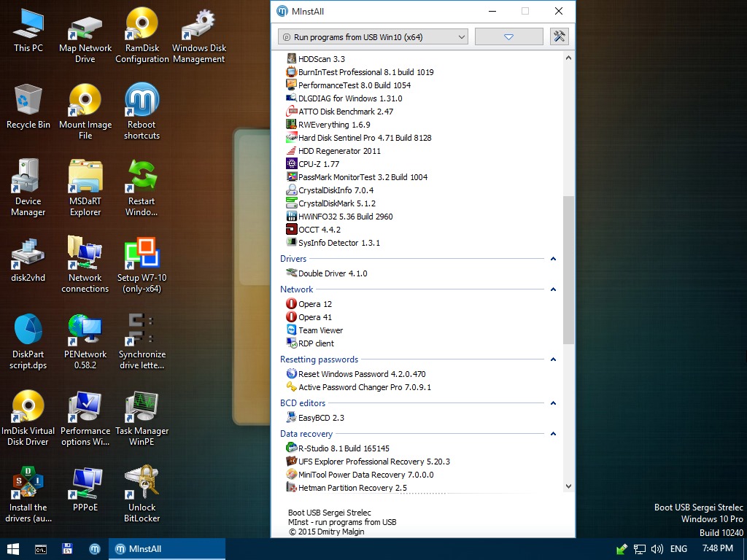The image size is (747, 560).
Task: Select Hard Disk Sentinel Pro 4.71
Action: coord(359,138)
